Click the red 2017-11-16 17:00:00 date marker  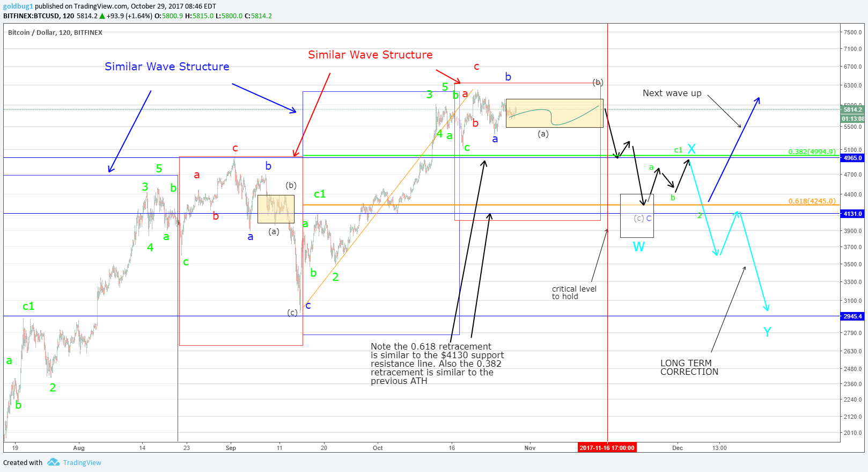[607, 448]
